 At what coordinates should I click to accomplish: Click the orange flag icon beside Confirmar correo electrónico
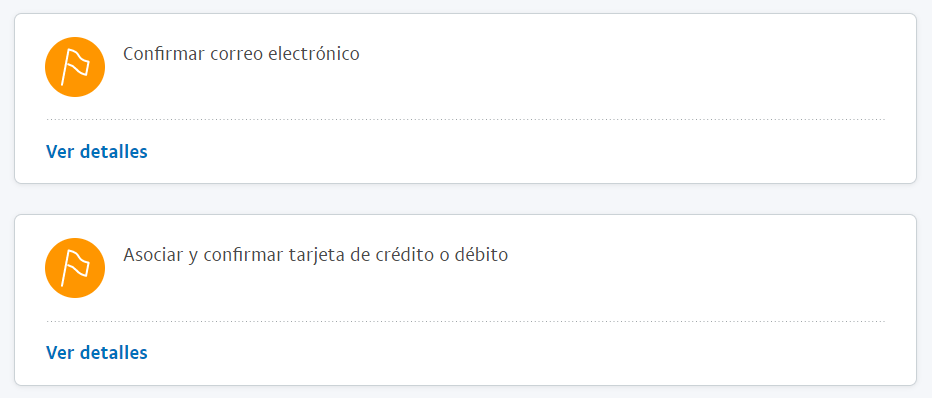[x=75, y=67]
